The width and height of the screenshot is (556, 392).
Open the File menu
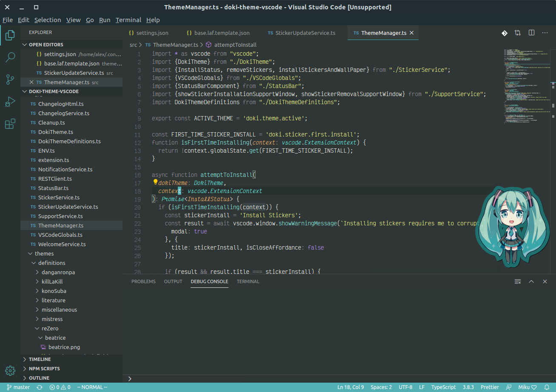[x=8, y=20]
